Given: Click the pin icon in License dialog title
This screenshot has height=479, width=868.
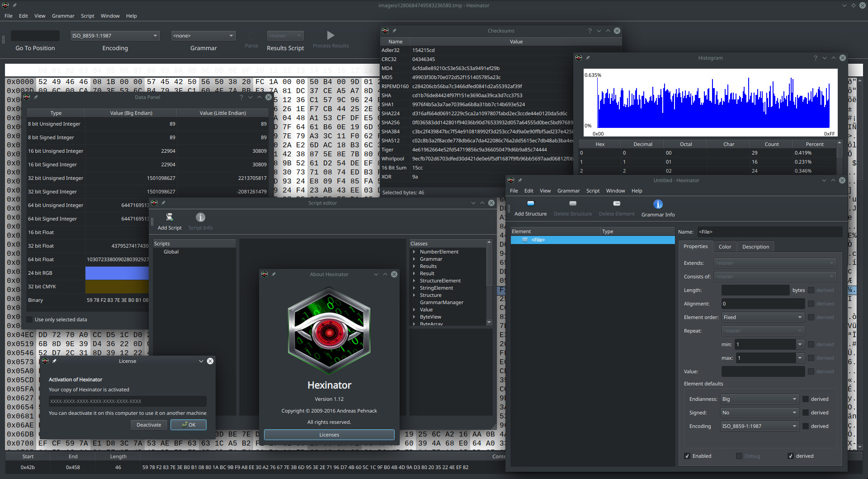Looking at the screenshot, I should point(54,361).
